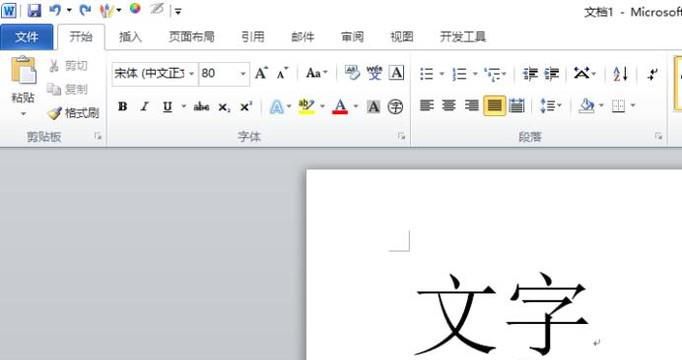Screen dimensions: 682x360
Task: Align text left
Action: click(x=427, y=105)
